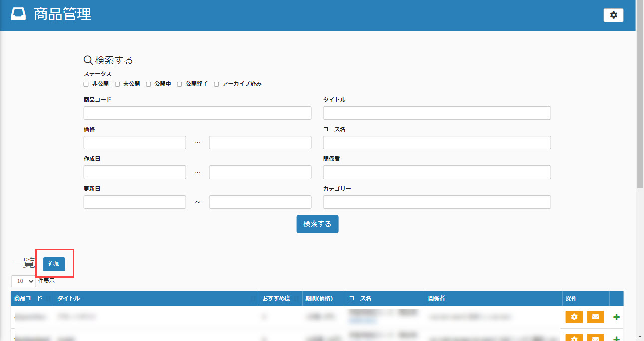644x341 pixels.
Task: Expand first row with green plus icon
Action: tap(616, 317)
